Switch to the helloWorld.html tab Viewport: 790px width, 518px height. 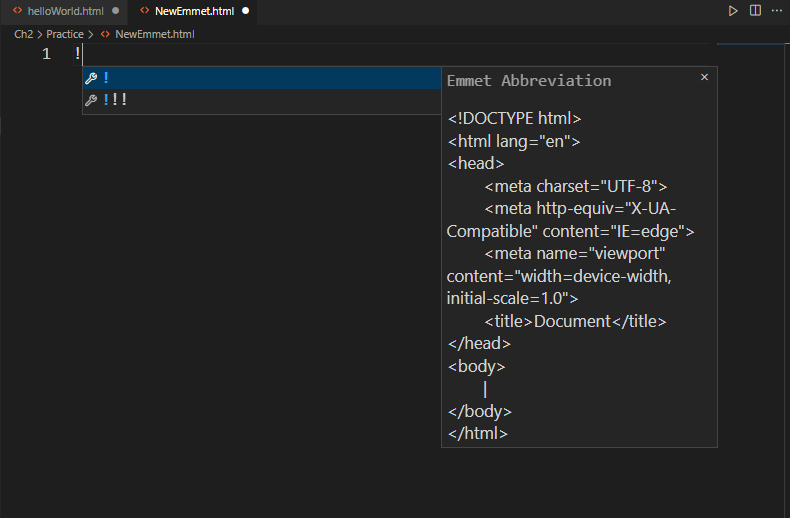click(64, 11)
